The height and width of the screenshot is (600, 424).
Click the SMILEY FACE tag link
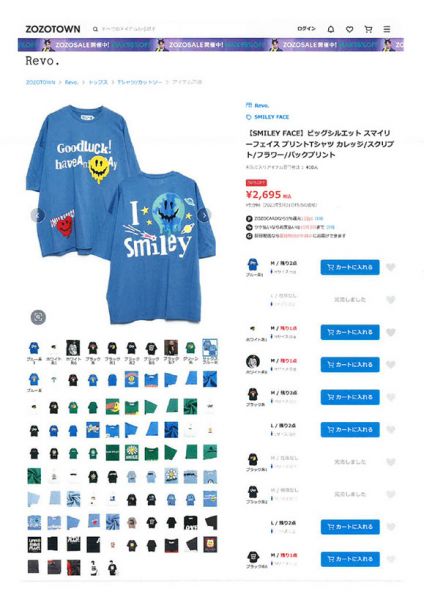tap(267, 117)
